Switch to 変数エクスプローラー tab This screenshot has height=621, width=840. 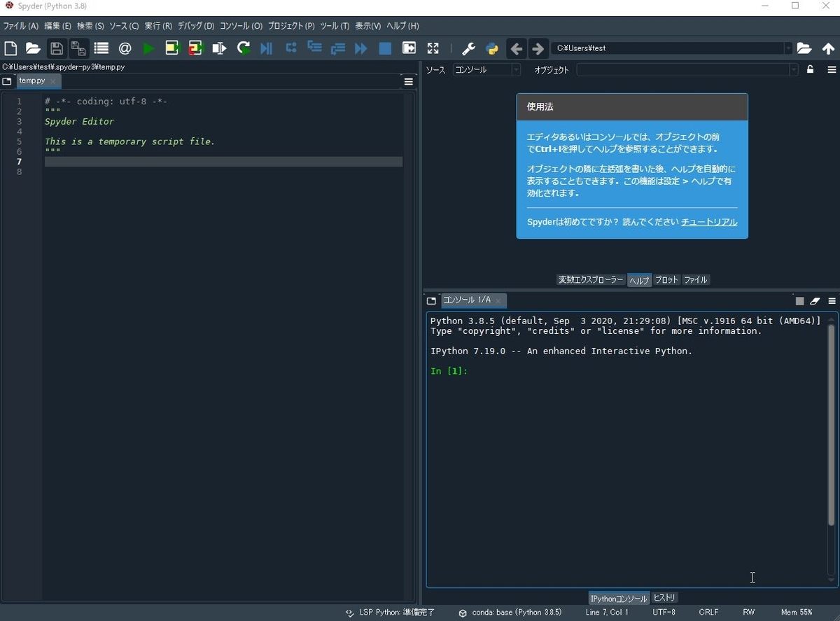click(591, 280)
